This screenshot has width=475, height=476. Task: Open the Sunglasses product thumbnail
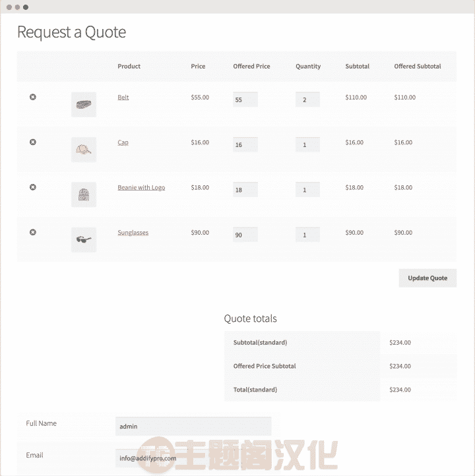click(x=84, y=239)
